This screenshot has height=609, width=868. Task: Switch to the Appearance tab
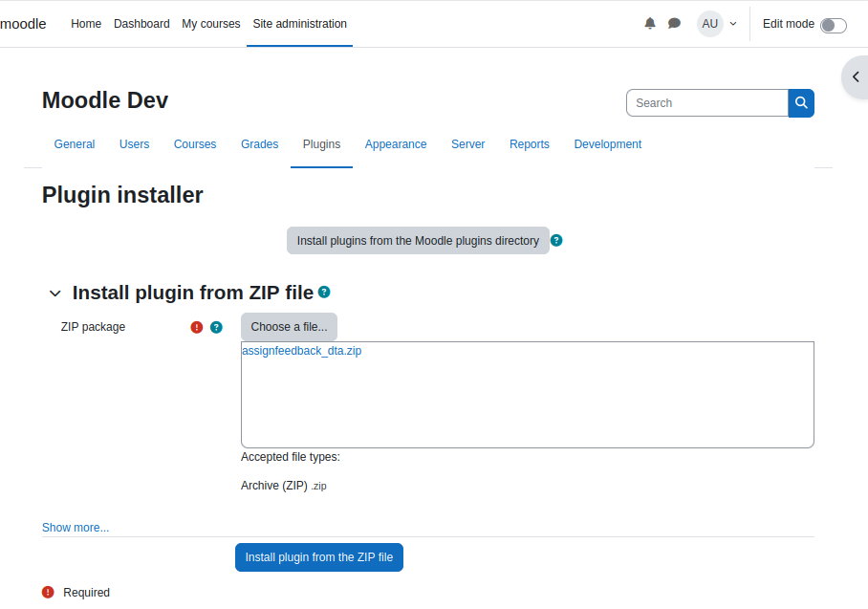pos(395,144)
